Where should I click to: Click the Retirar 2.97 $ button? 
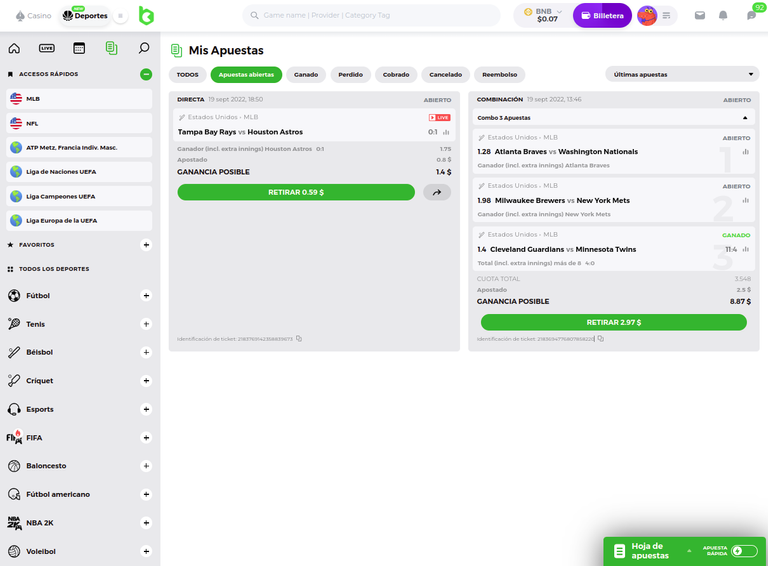[x=614, y=322]
